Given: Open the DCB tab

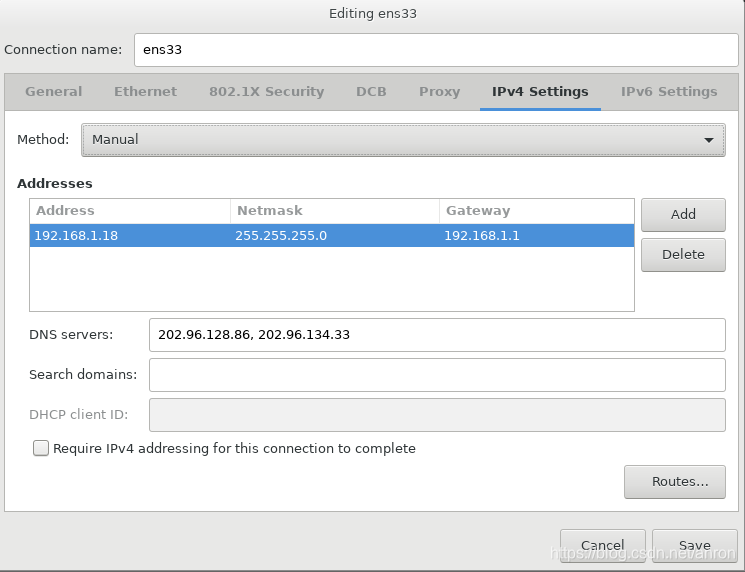Looking at the screenshot, I should click(x=371, y=92).
